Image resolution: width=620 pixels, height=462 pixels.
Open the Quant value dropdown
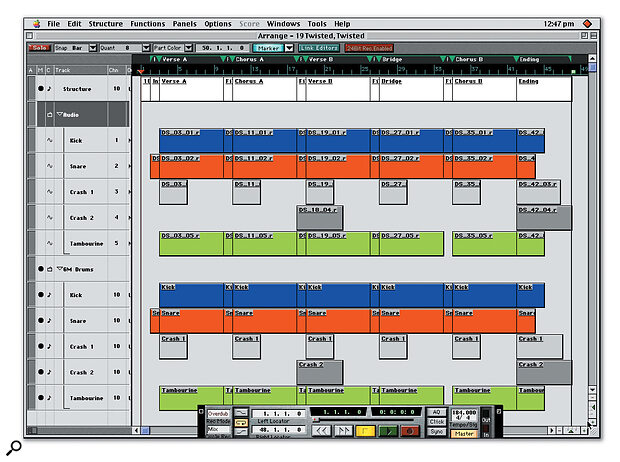pos(146,48)
